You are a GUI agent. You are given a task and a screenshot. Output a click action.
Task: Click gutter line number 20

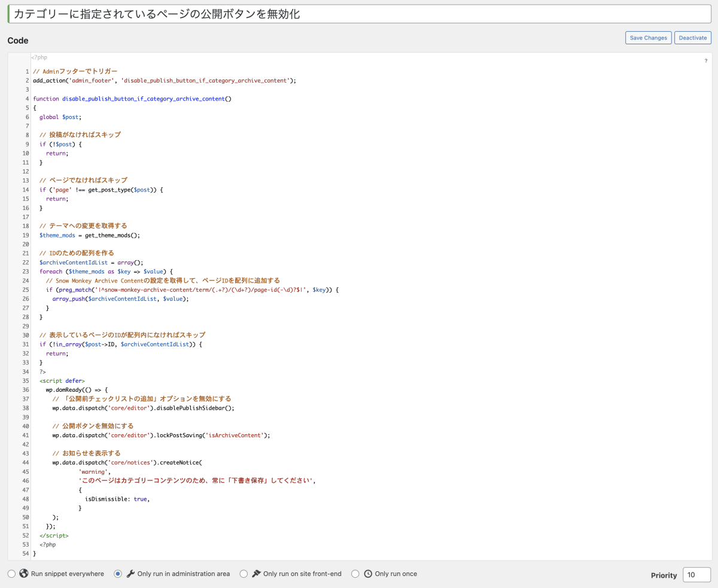pos(25,244)
